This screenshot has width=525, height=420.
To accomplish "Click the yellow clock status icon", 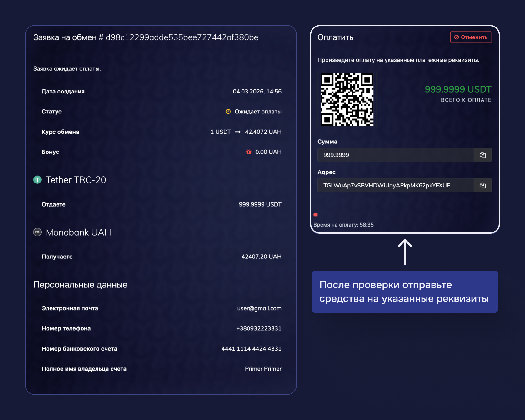I will pyautogui.click(x=228, y=112).
